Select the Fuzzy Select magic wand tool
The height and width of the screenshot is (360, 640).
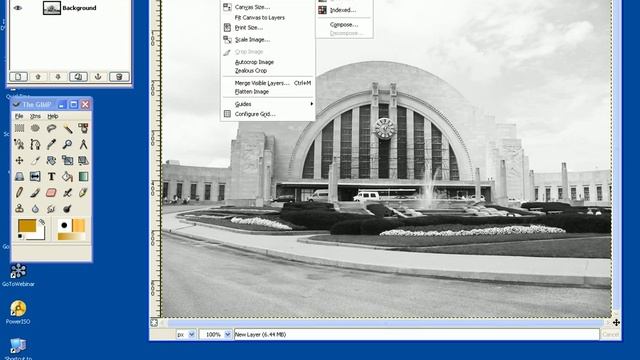click(x=67, y=128)
